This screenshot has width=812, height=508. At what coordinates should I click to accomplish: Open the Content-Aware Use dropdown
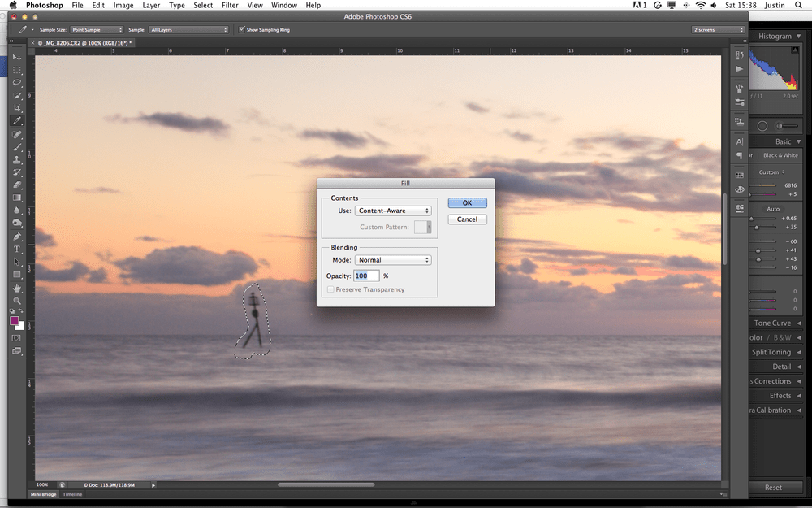click(x=393, y=210)
